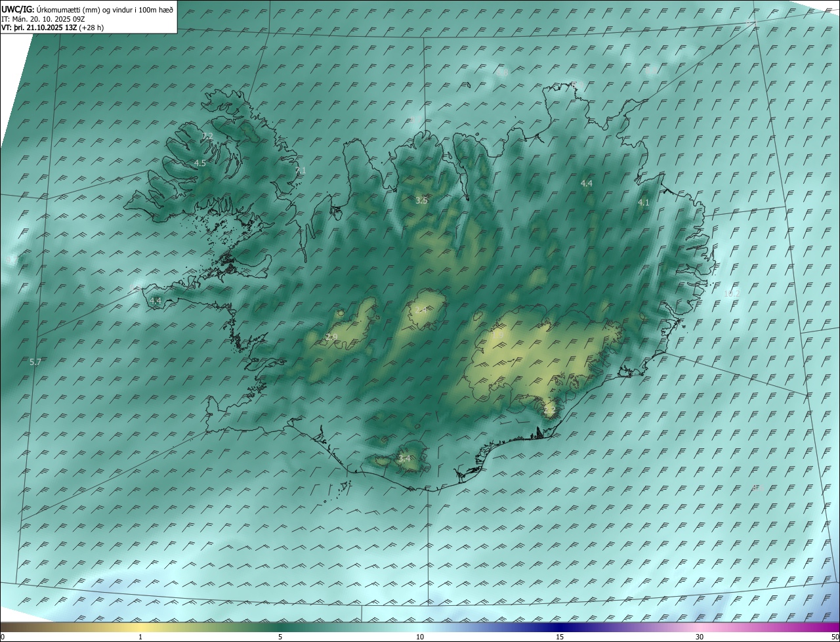
Task: Click the 3.5 value in north Iceland
Action: coord(421,200)
